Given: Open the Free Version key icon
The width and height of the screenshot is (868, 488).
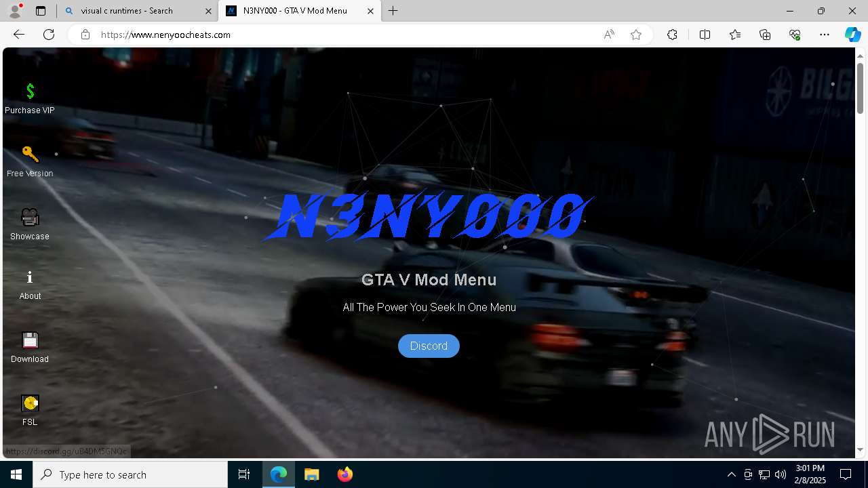Looking at the screenshot, I should coord(30,154).
